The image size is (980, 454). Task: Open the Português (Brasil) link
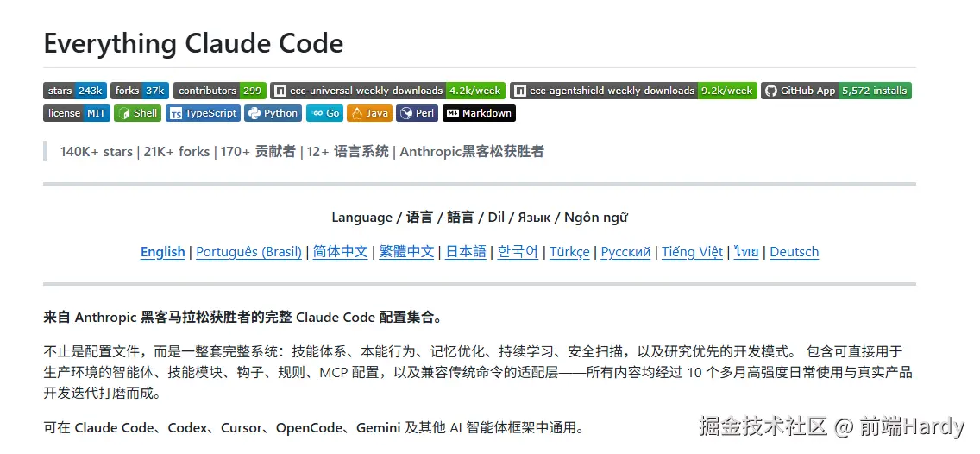click(x=248, y=252)
